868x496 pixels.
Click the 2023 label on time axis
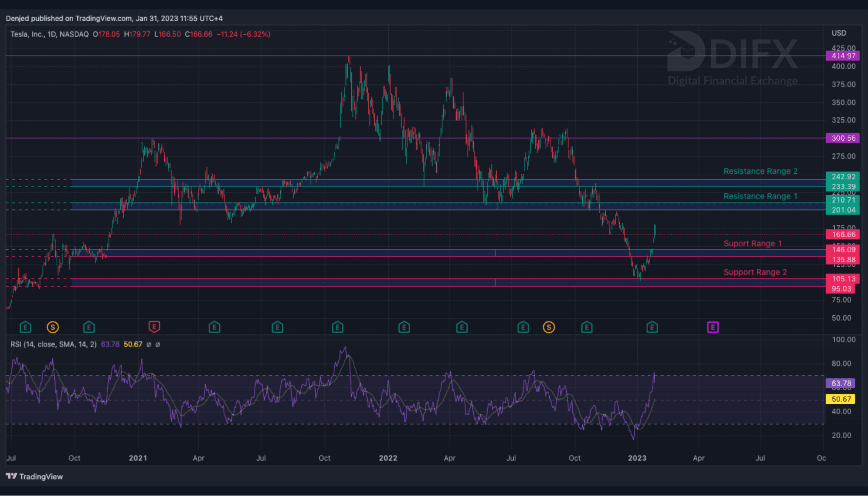point(637,458)
